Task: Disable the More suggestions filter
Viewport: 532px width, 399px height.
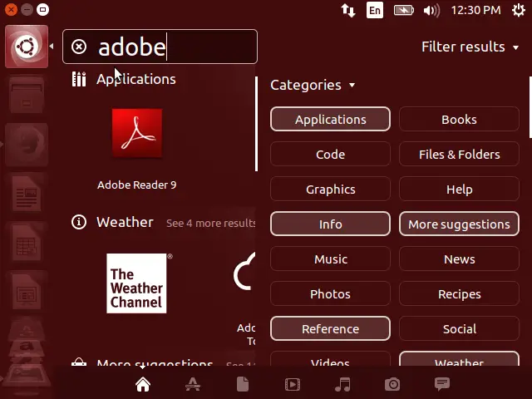Action: [459, 224]
